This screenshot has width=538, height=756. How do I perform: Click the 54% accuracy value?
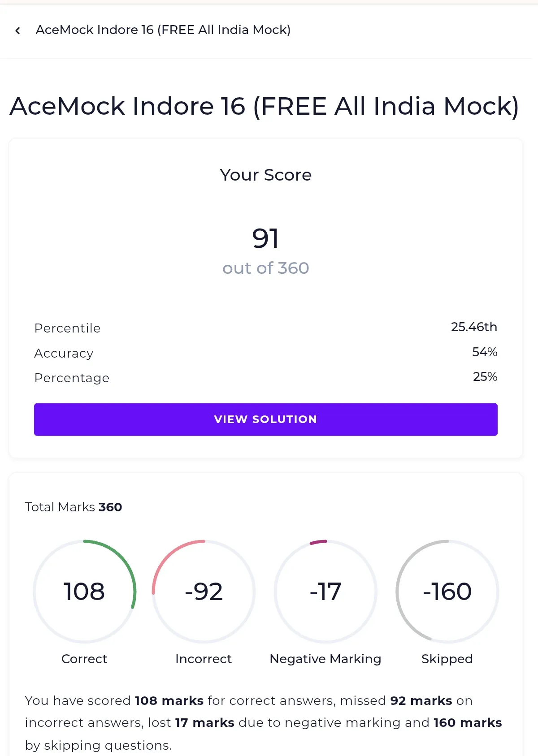[x=485, y=352]
